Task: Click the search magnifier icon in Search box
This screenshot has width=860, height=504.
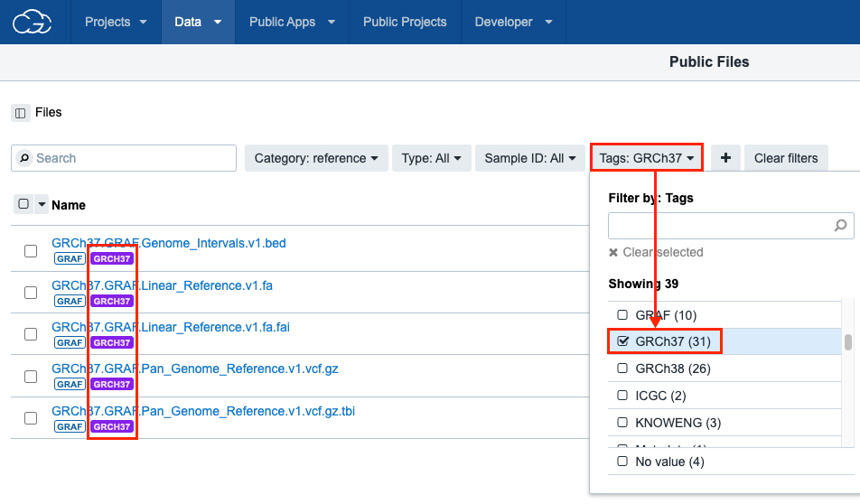Action: 24,158
